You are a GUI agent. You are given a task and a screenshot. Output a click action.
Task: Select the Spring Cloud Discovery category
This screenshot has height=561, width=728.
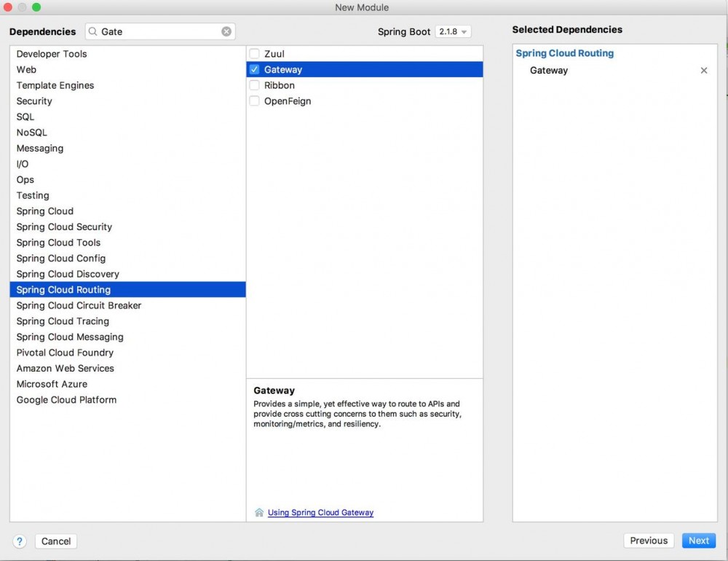pos(127,274)
